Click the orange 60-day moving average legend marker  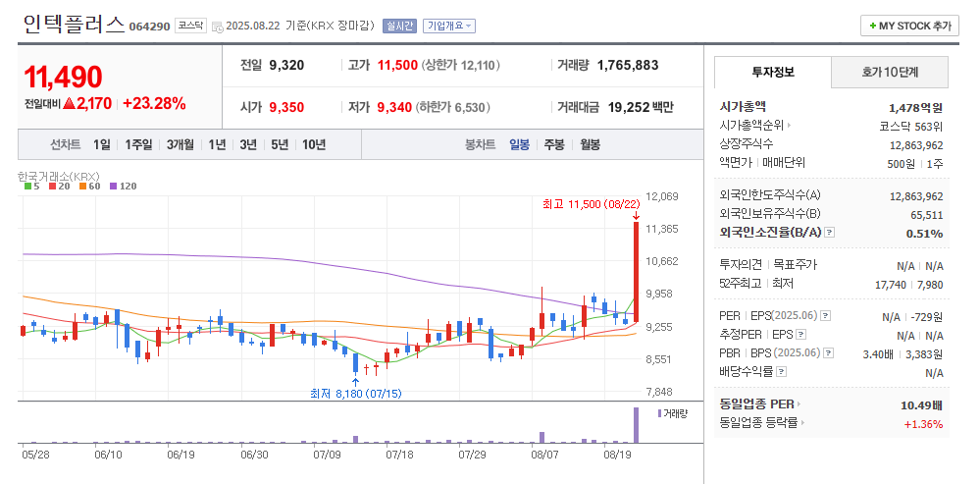coord(81,187)
